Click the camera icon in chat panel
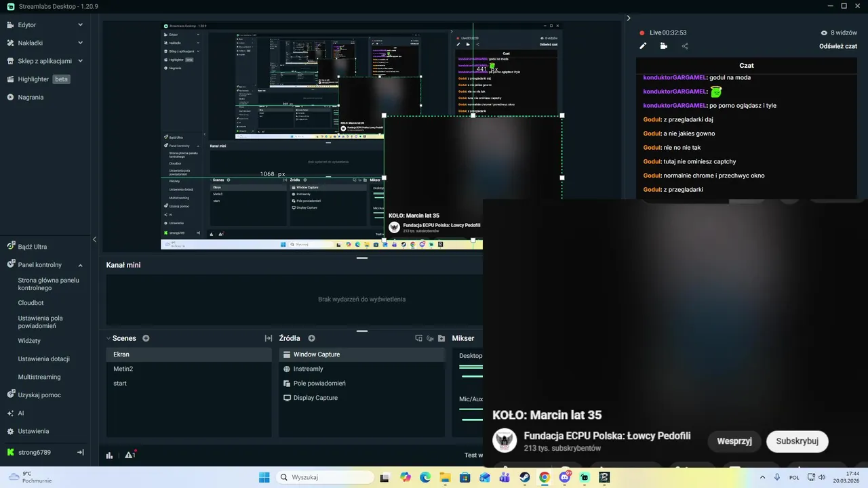The image size is (868, 488). click(x=664, y=46)
